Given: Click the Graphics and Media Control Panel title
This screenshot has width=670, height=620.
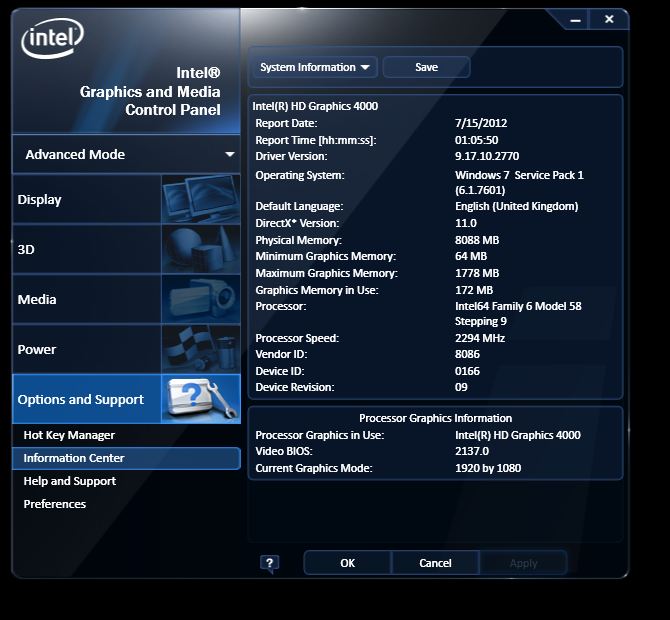Looking at the screenshot, I should [x=150, y=91].
